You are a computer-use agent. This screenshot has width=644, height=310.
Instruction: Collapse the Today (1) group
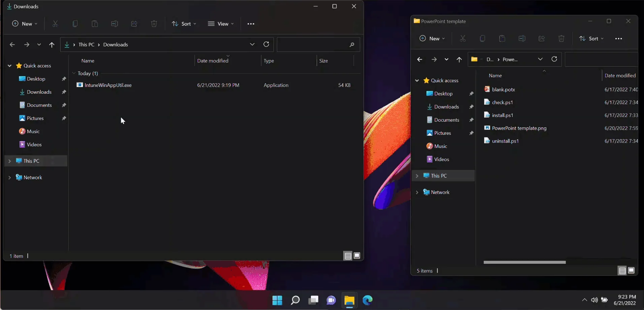(x=74, y=73)
